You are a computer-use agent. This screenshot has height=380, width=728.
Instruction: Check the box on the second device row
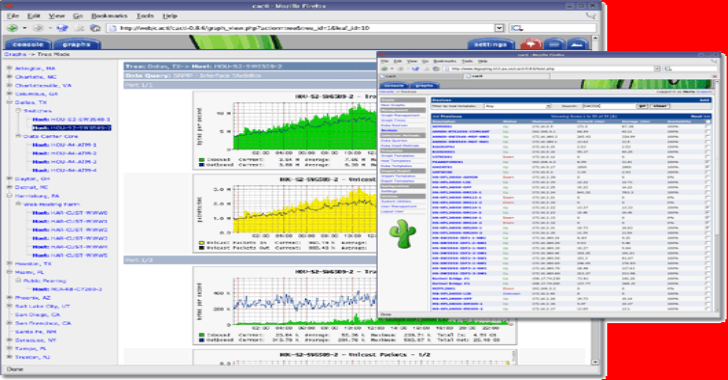click(707, 131)
